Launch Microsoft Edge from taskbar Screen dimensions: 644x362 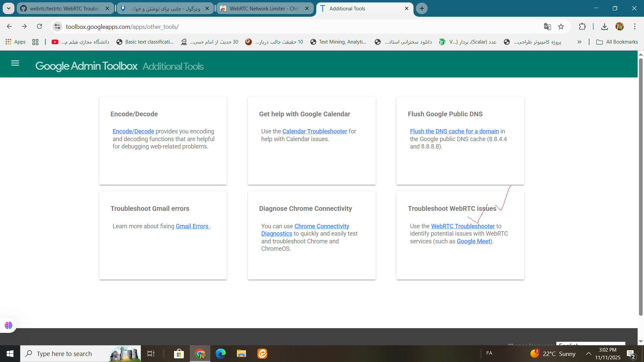(x=220, y=354)
